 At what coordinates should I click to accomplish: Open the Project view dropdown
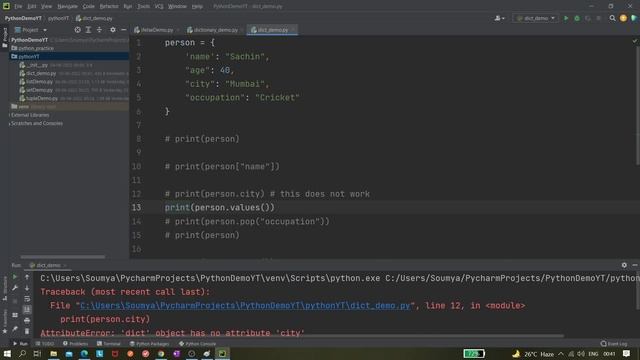(31, 30)
